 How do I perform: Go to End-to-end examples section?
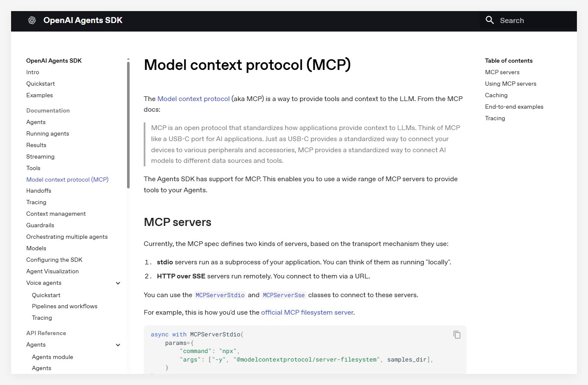(514, 107)
